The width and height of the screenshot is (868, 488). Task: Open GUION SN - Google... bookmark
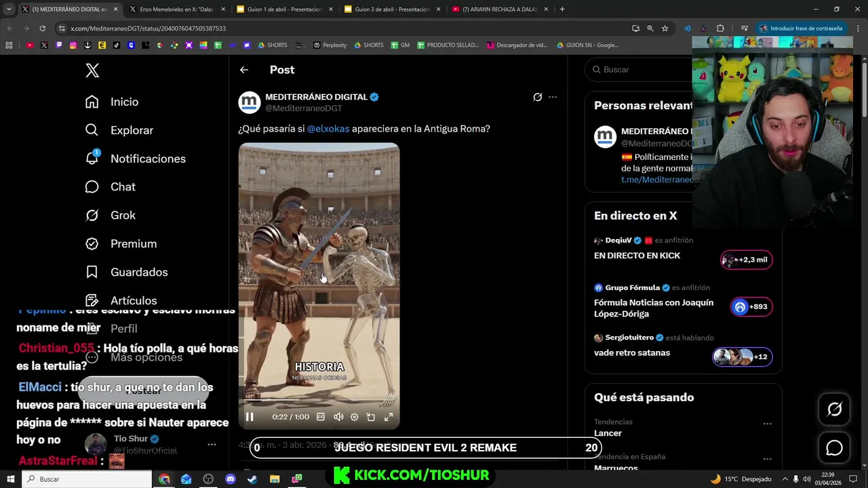point(587,45)
